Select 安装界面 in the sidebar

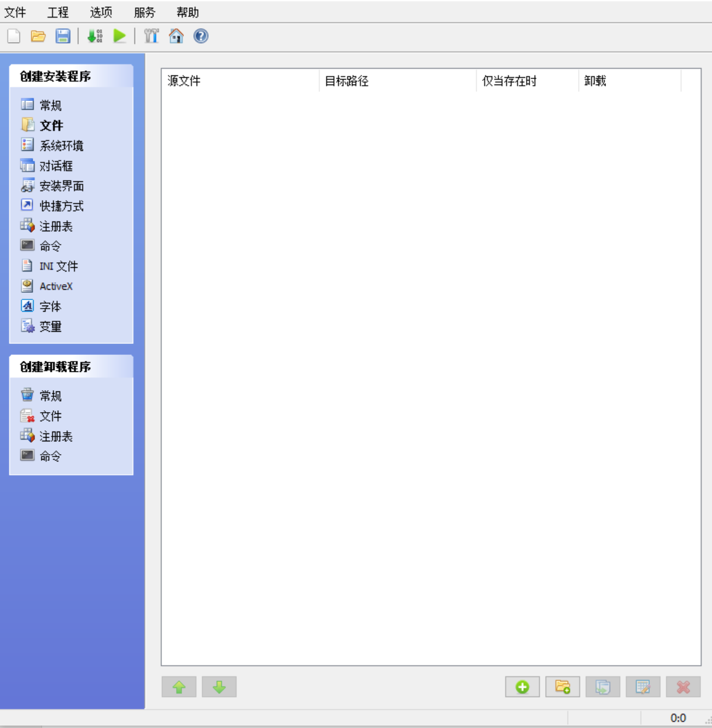coord(52,186)
